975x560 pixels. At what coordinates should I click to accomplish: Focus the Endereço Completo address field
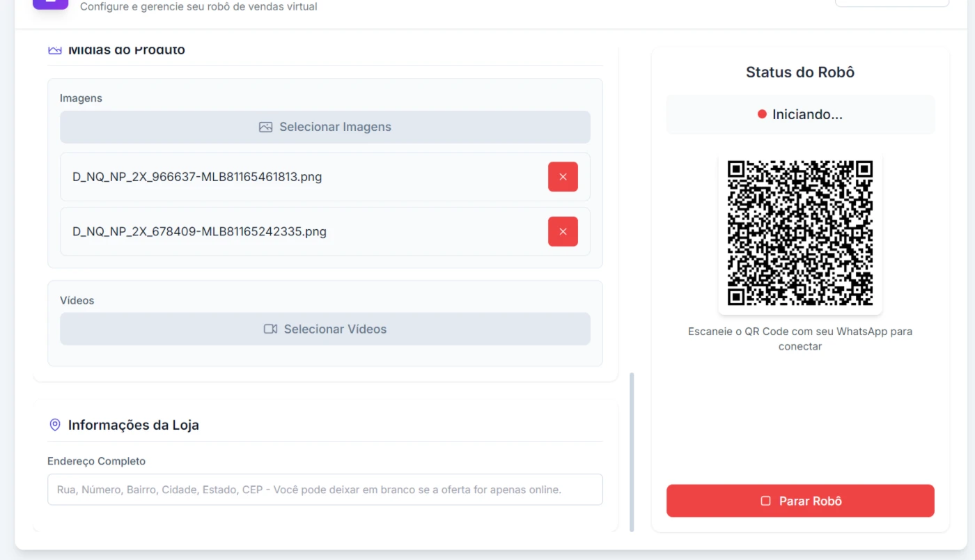(325, 490)
